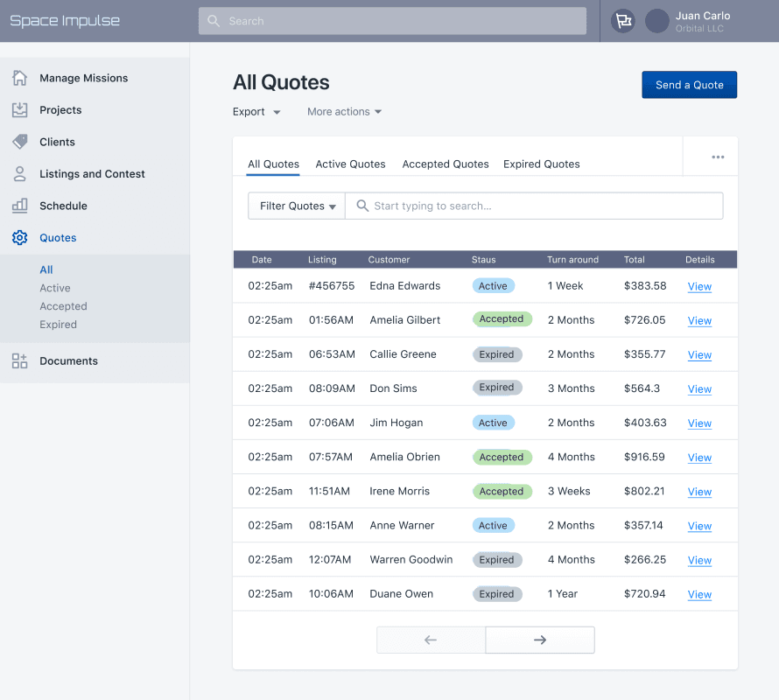Click the Schedule bar chart icon
This screenshot has height=700, width=779.
click(x=19, y=206)
